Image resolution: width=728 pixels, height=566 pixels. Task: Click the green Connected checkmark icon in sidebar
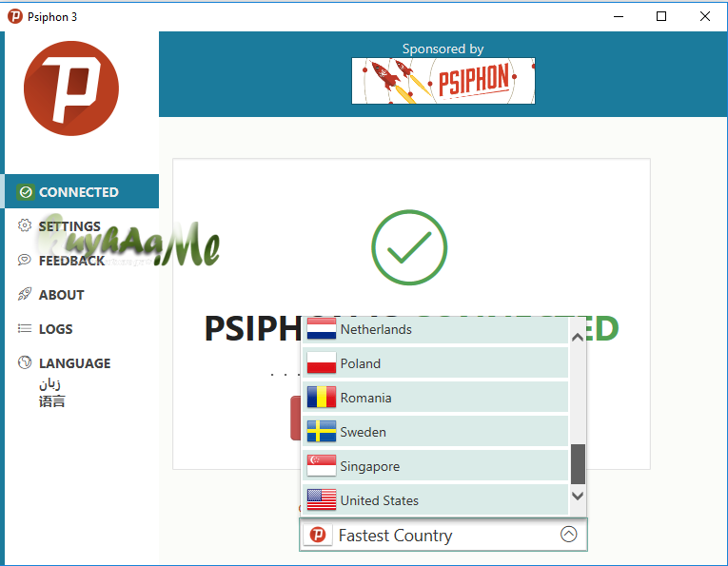(x=26, y=191)
